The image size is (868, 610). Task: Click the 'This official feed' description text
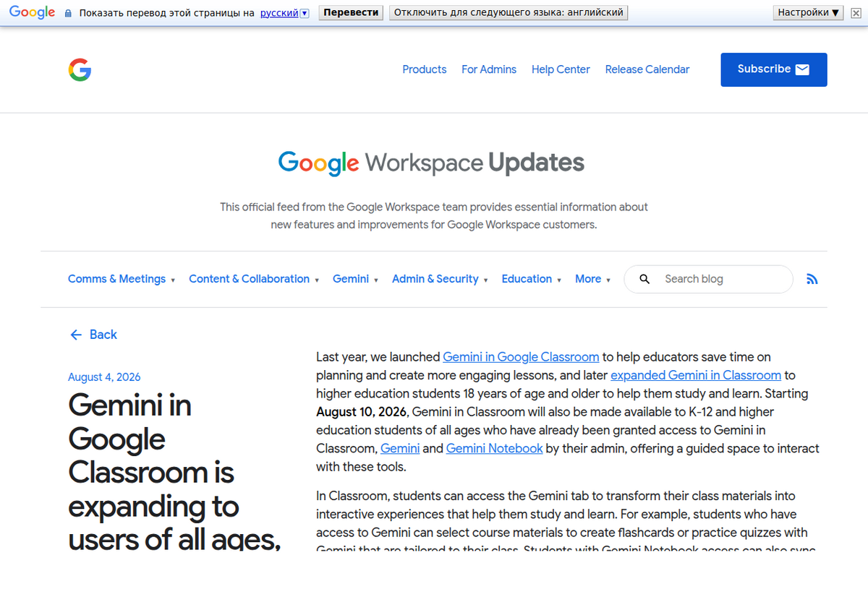[x=434, y=215]
